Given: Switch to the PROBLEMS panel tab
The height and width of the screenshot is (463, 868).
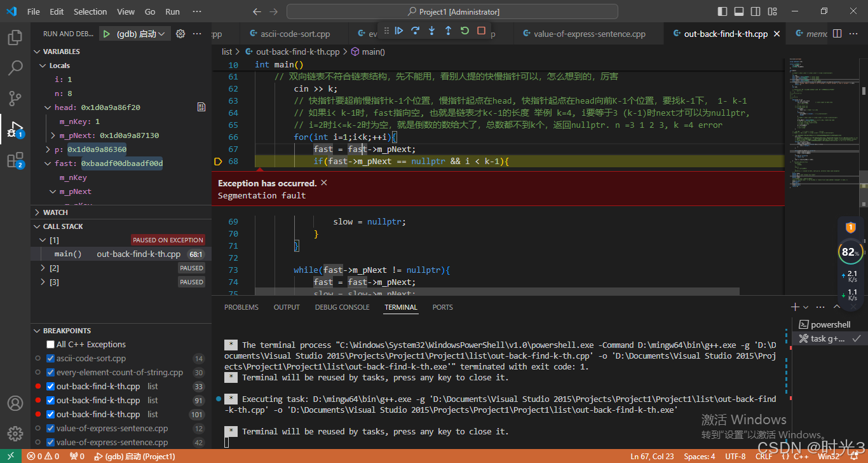Looking at the screenshot, I should tap(241, 307).
